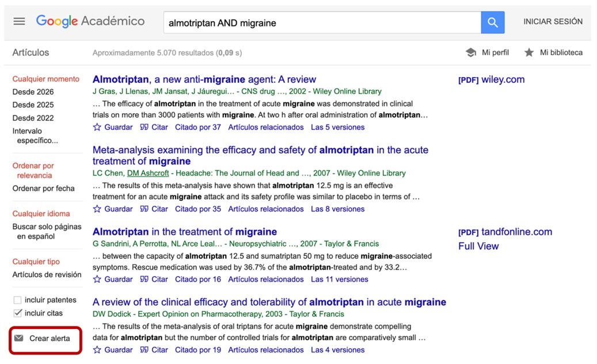The height and width of the screenshot is (364, 597).
Task: Click the search magnifying glass
Action: (x=493, y=22)
